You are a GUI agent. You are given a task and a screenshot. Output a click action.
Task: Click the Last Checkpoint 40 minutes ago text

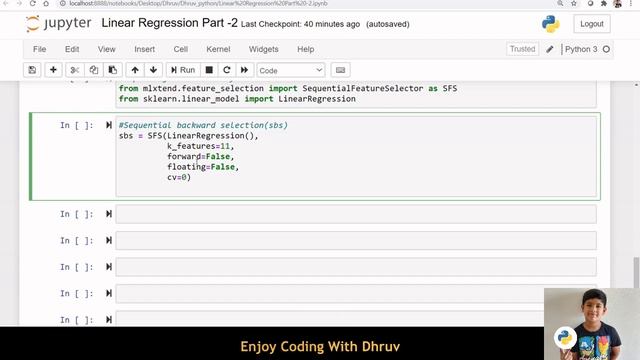point(300,24)
